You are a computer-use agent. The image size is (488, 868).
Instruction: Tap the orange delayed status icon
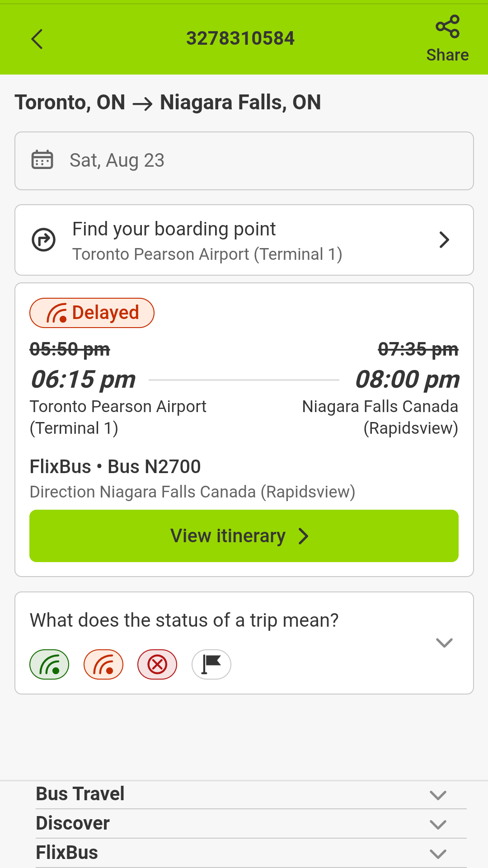pos(103,664)
